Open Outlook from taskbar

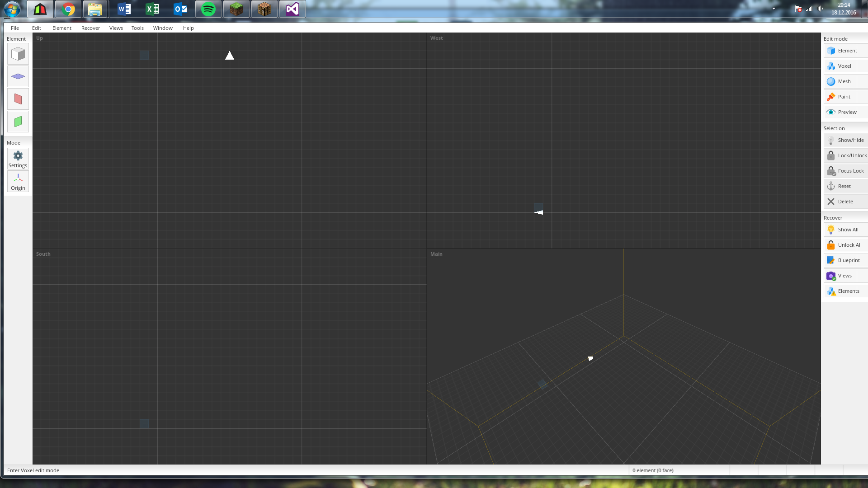click(180, 9)
